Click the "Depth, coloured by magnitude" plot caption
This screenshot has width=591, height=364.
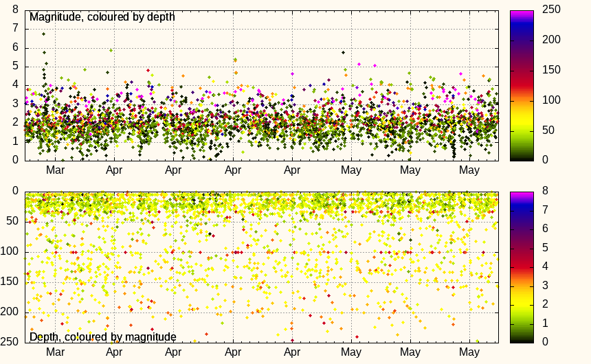[103, 337]
